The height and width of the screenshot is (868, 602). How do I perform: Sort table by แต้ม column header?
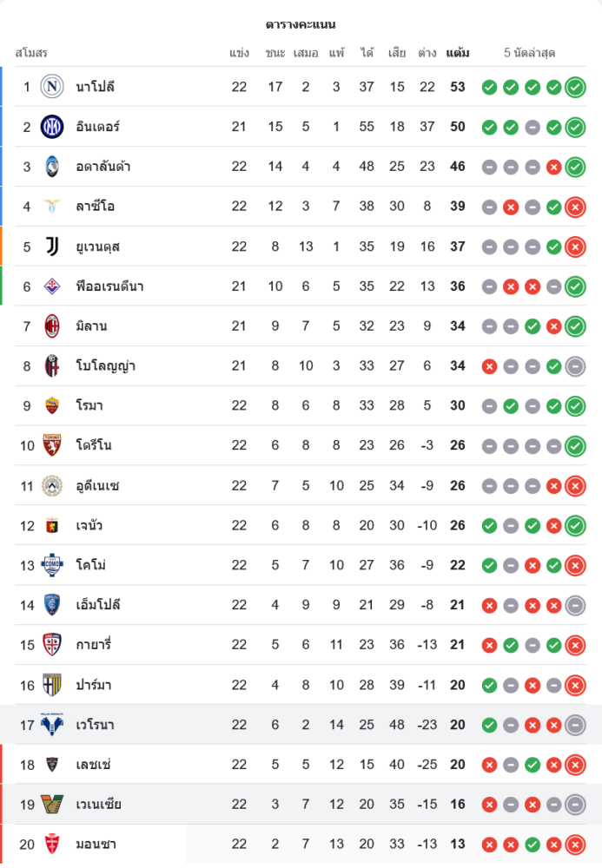click(x=458, y=53)
